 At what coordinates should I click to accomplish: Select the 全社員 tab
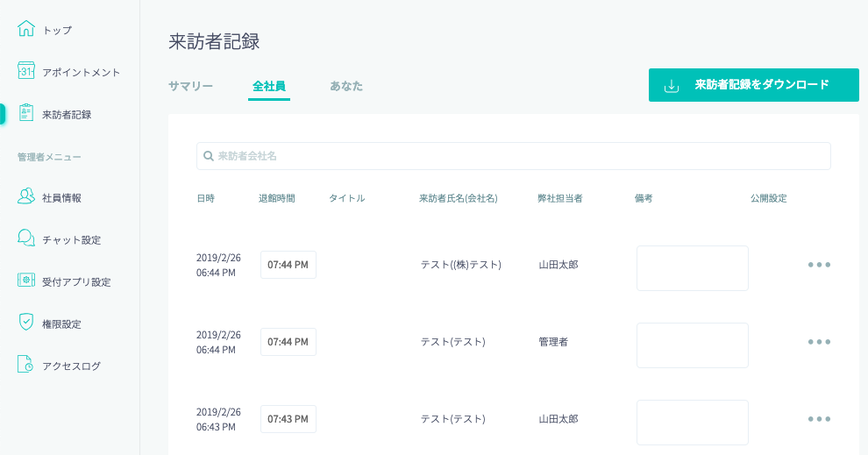click(x=268, y=86)
